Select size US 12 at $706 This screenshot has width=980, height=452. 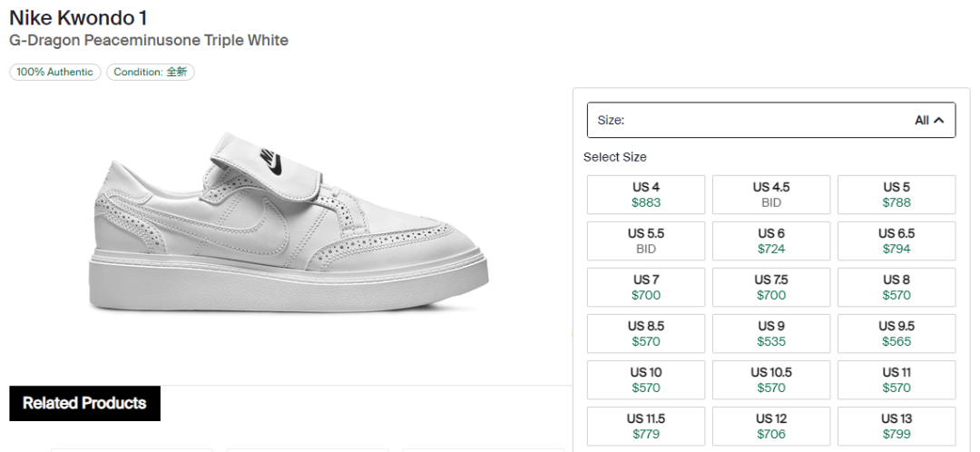tap(770, 426)
